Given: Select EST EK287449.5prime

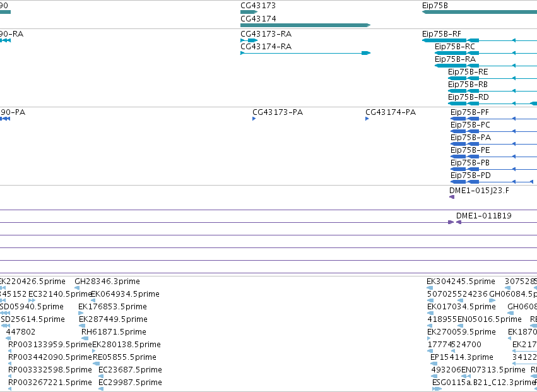Looking at the screenshot, I should 113,319.
